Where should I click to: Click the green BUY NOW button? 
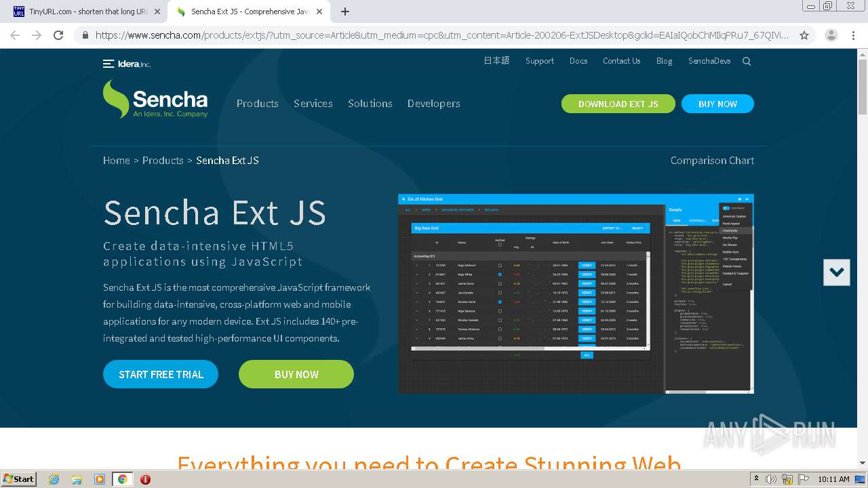tap(296, 374)
